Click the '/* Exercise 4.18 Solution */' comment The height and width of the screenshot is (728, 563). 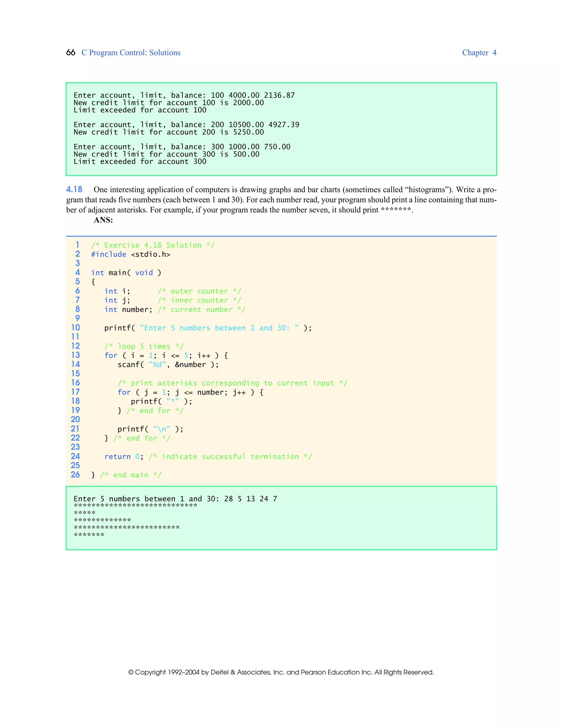click(x=153, y=245)
